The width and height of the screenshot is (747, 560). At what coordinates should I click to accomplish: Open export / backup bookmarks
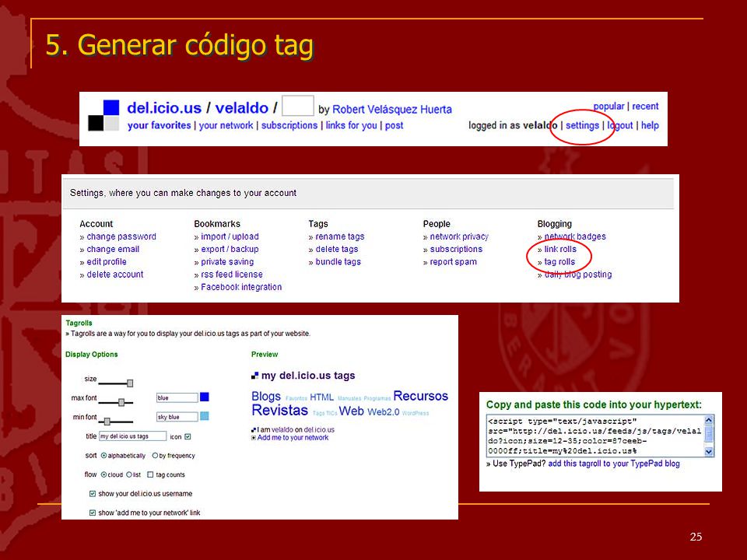[230, 249]
